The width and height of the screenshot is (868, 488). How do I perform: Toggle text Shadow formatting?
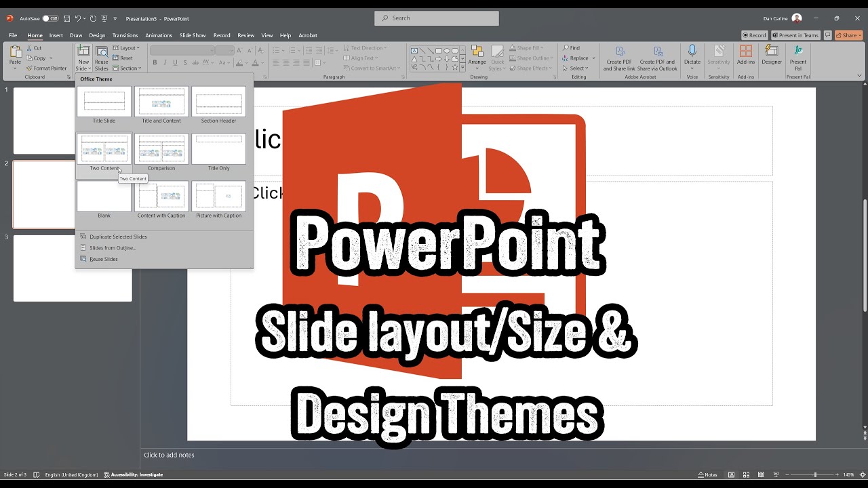coord(185,62)
